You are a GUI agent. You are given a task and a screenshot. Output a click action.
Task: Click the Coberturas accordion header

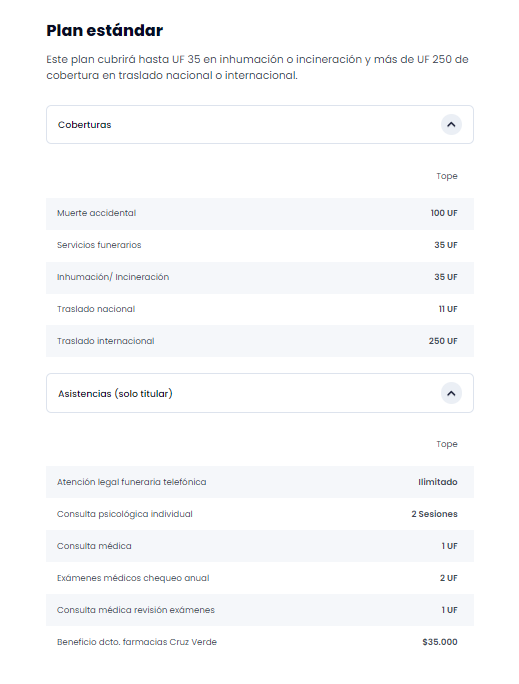coord(260,125)
